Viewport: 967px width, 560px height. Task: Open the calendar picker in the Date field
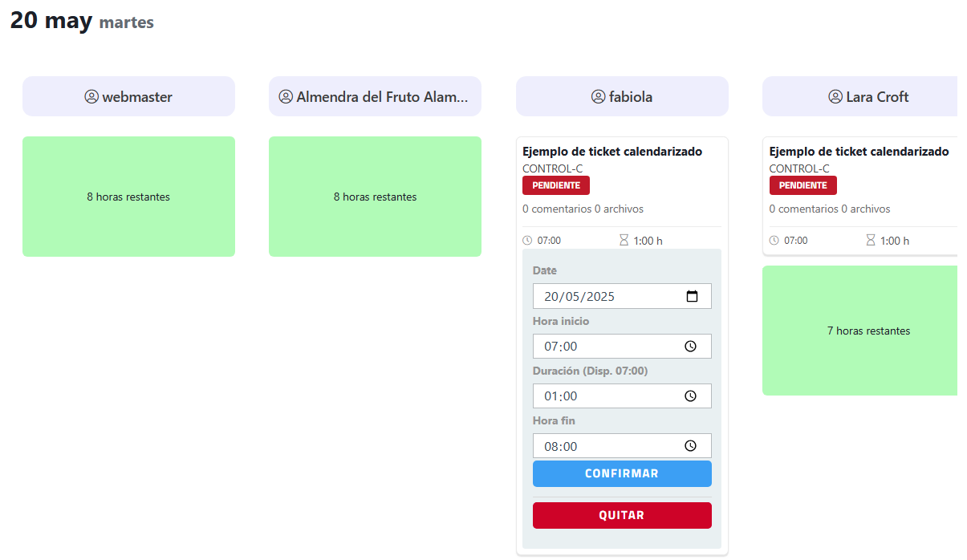(692, 296)
